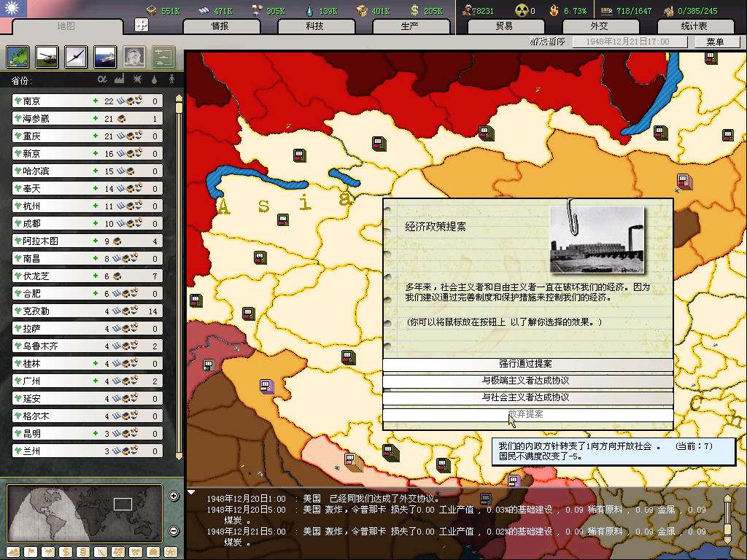Sort provinces by the factory icon
747x560 pixels.
tap(119, 79)
